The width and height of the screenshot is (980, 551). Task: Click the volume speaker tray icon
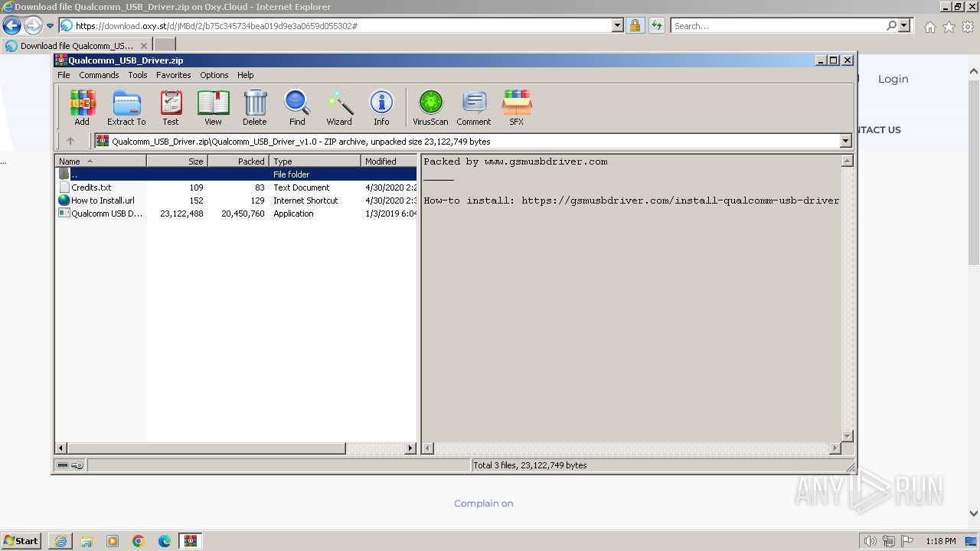pos(870,541)
